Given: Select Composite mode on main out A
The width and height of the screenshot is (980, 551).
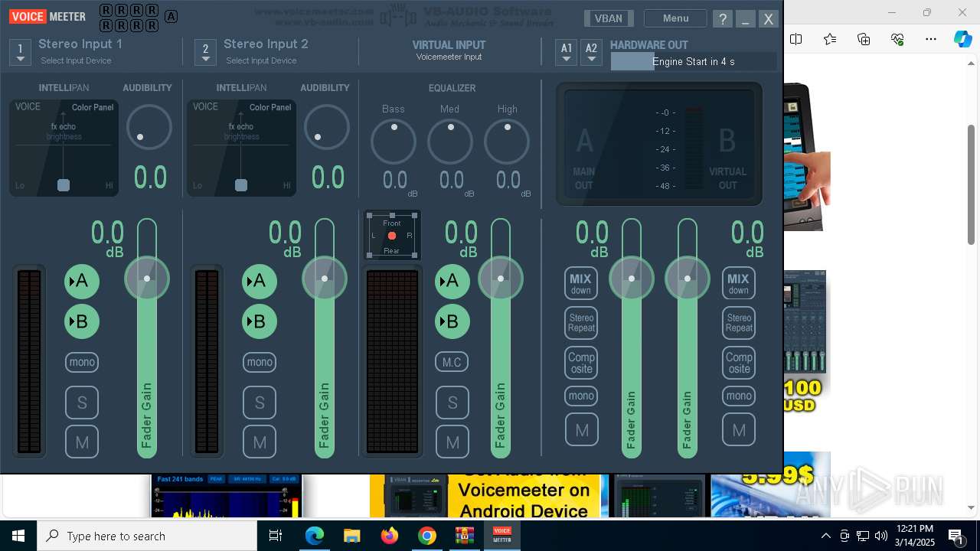Looking at the screenshot, I should (581, 363).
